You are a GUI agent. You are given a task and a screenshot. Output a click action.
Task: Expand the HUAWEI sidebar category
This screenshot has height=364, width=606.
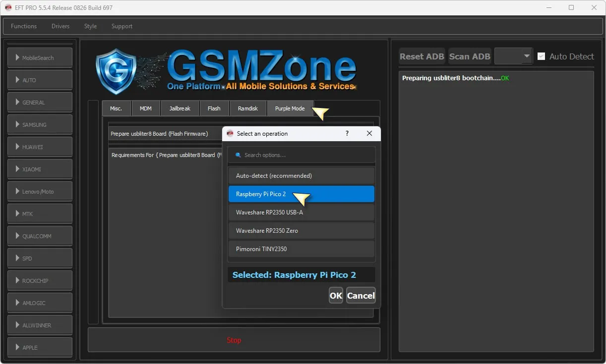click(40, 147)
